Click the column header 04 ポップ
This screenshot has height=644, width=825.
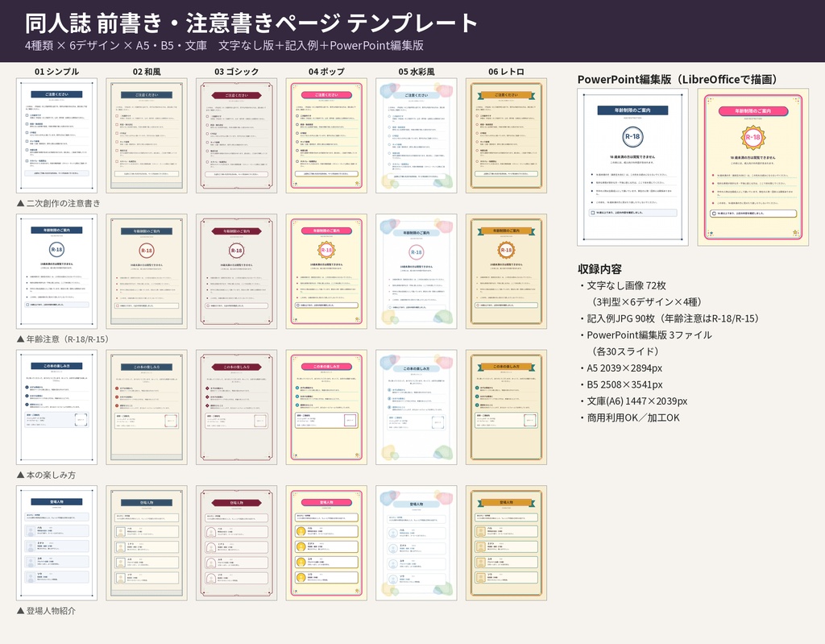click(327, 72)
